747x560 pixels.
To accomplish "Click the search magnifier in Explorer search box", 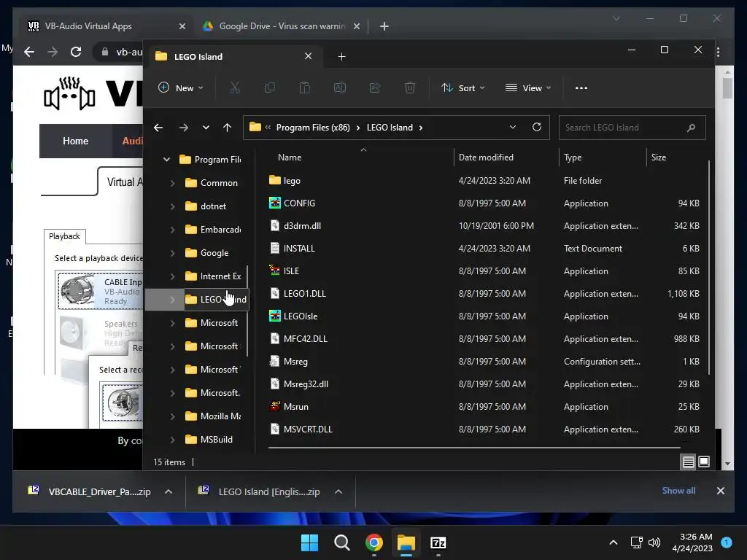I will (x=691, y=128).
